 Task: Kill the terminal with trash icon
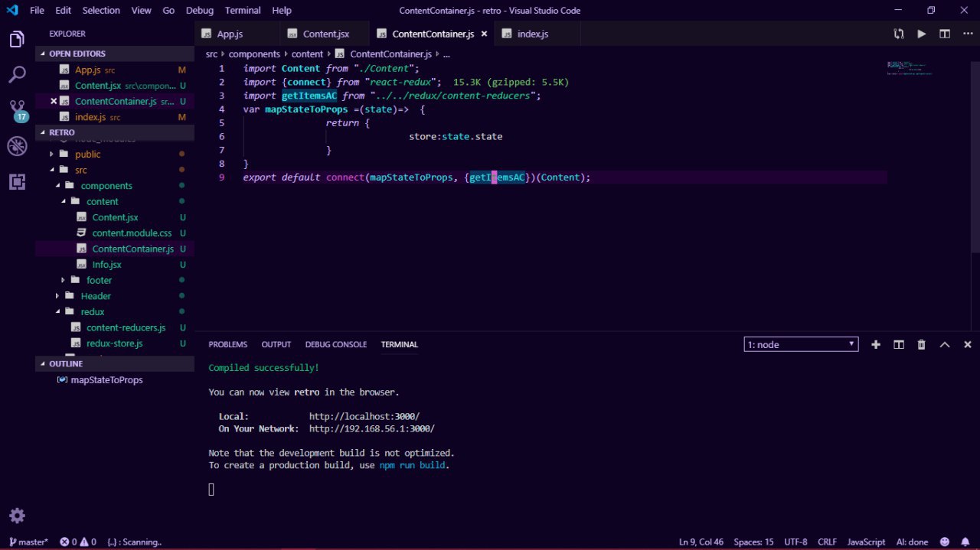pos(922,345)
